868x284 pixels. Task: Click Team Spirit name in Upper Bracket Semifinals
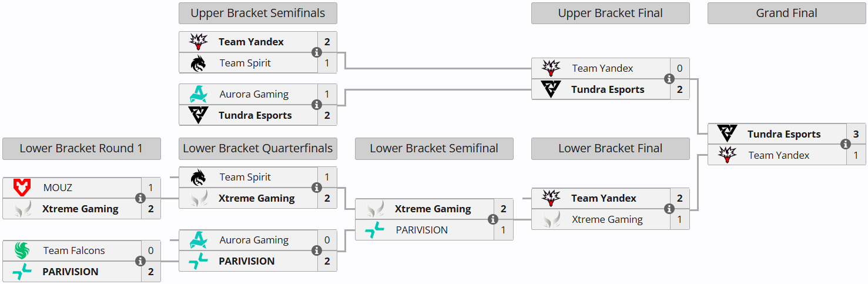pos(245,63)
